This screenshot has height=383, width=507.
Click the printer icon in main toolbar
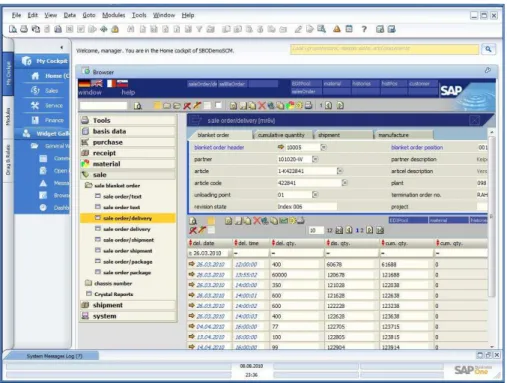pyautogui.click(x=24, y=29)
